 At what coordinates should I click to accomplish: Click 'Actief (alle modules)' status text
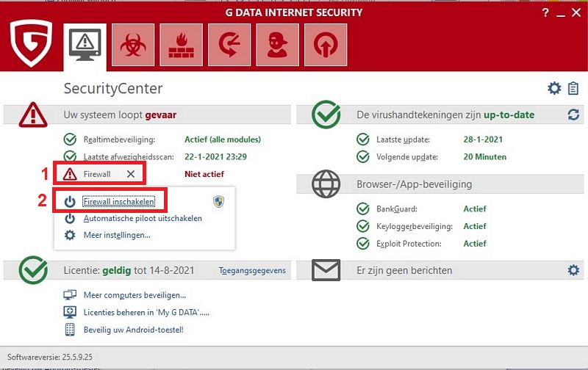pos(223,139)
